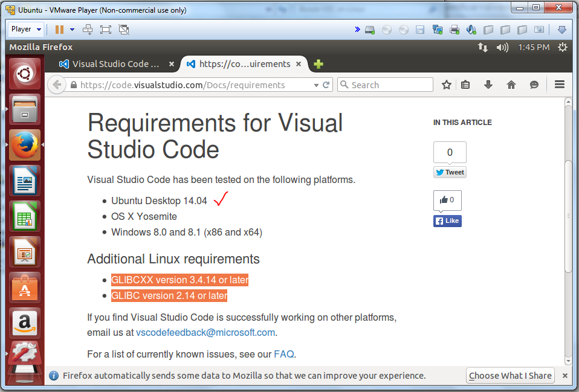Show URL history dropdown arrow
Image resolution: width=579 pixels, height=392 pixels.
click(x=316, y=85)
